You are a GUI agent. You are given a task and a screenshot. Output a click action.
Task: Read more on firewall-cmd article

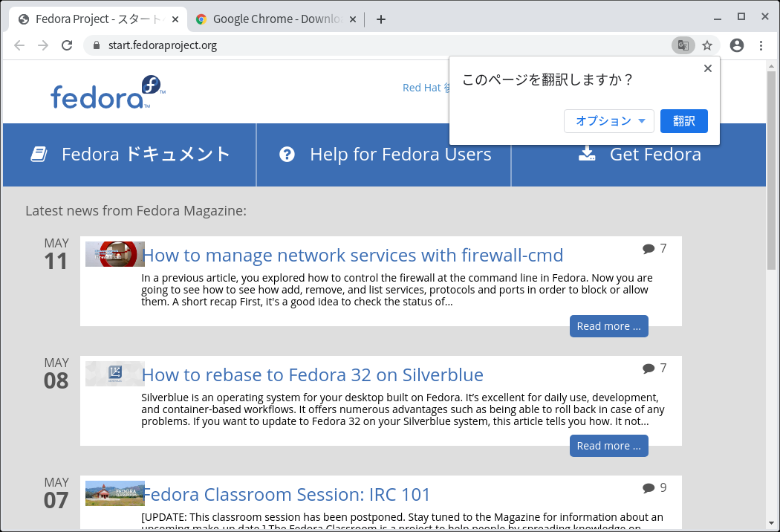pyautogui.click(x=609, y=326)
